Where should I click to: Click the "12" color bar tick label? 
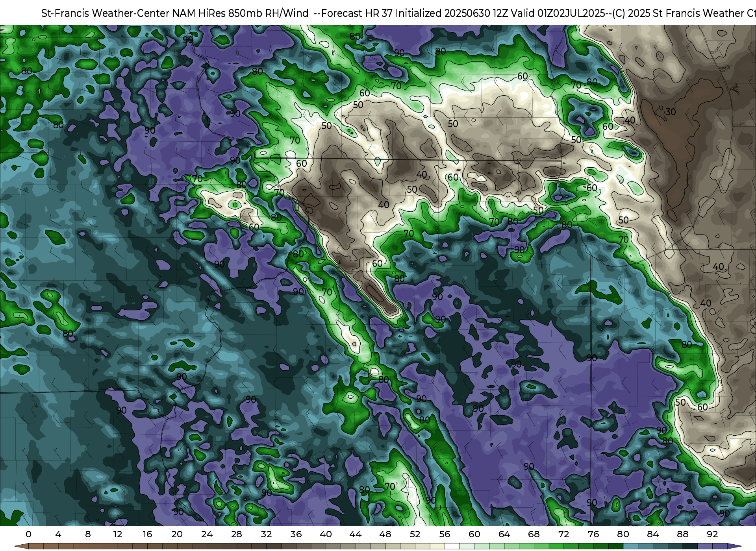pos(118,534)
